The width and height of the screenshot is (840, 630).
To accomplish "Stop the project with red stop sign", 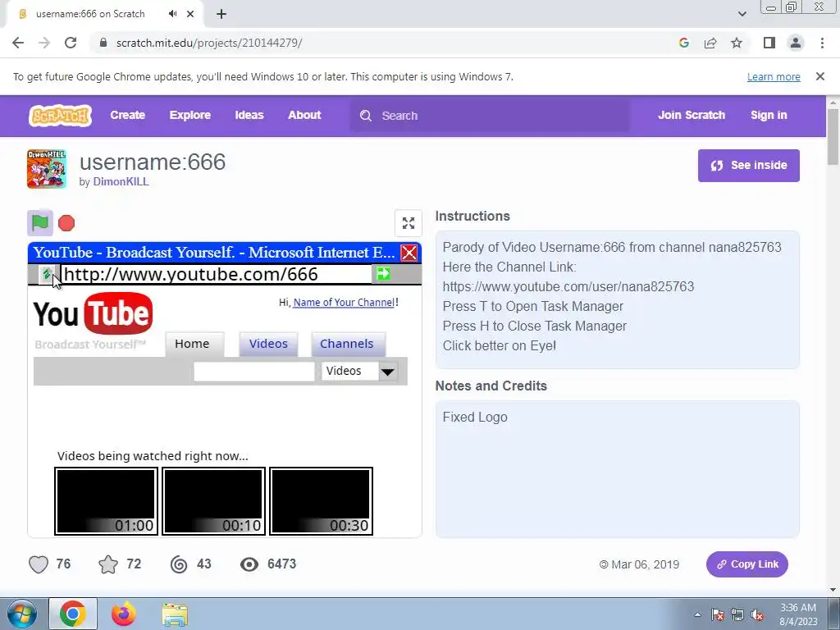I will click(x=66, y=223).
